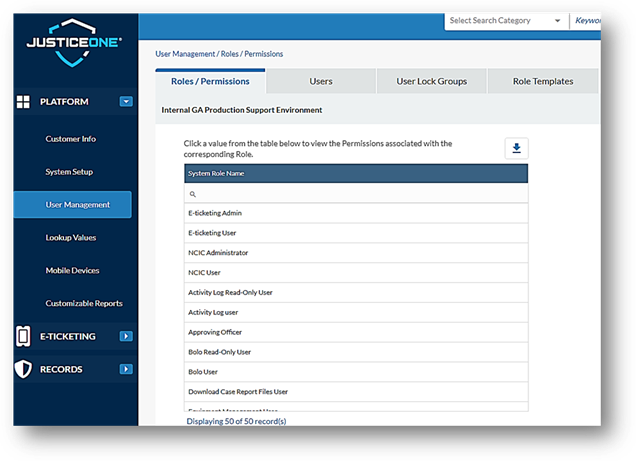The width and height of the screenshot is (636, 461).
Task: Focus the role name filter field
Action: click(356, 194)
